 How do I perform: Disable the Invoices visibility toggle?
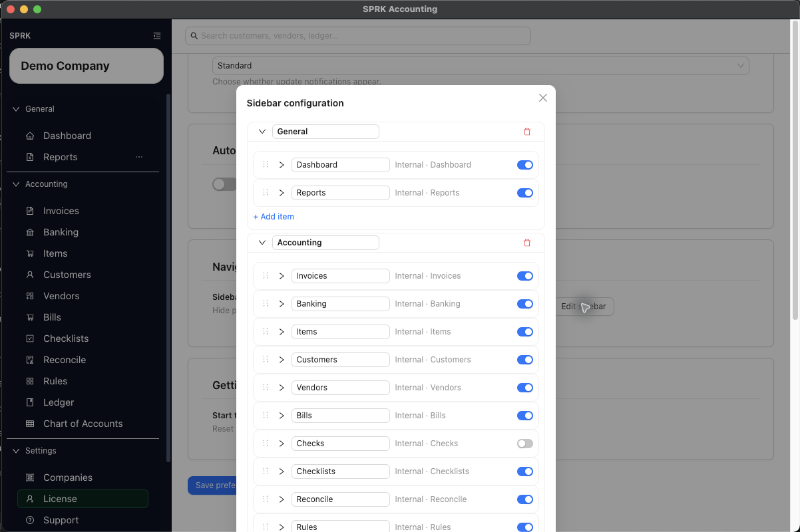point(525,276)
